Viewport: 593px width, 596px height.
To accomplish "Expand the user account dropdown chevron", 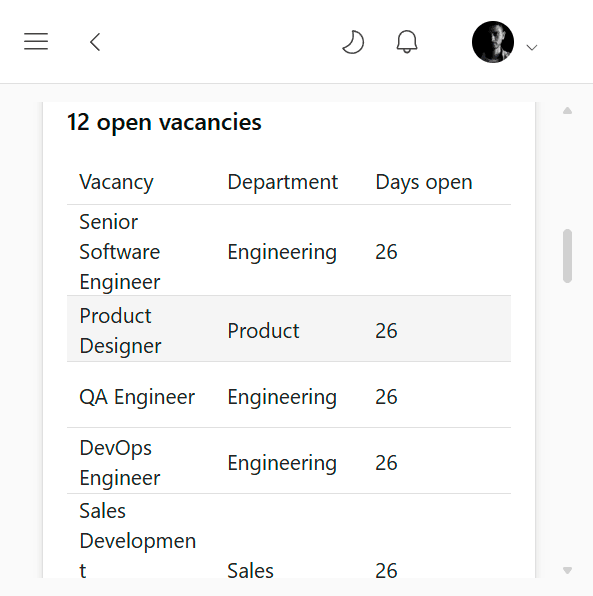I will 531,48.
